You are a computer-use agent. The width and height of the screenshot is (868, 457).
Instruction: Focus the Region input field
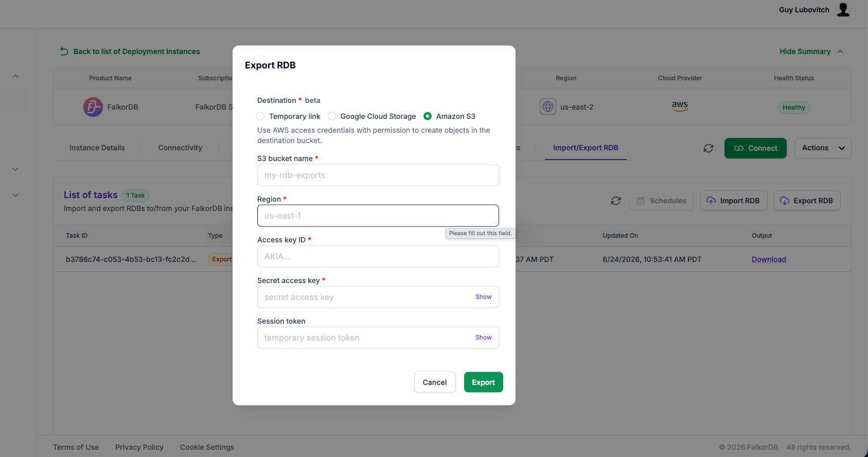tap(378, 216)
